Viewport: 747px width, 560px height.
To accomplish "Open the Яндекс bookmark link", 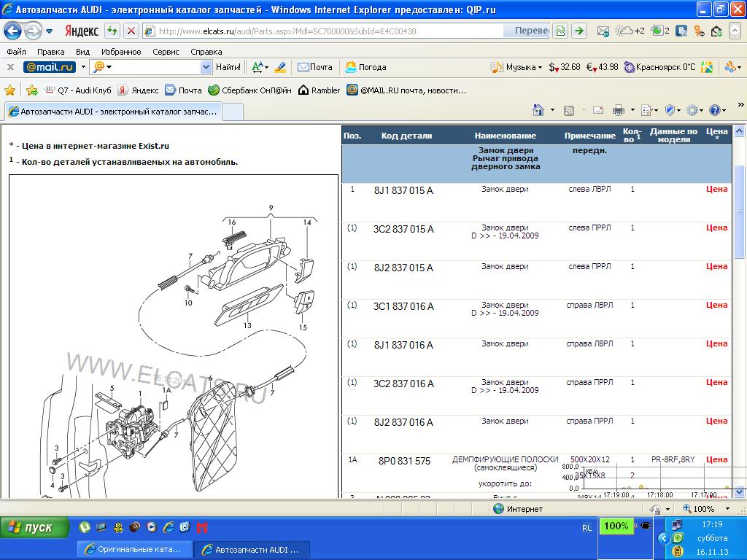I will [x=138, y=90].
